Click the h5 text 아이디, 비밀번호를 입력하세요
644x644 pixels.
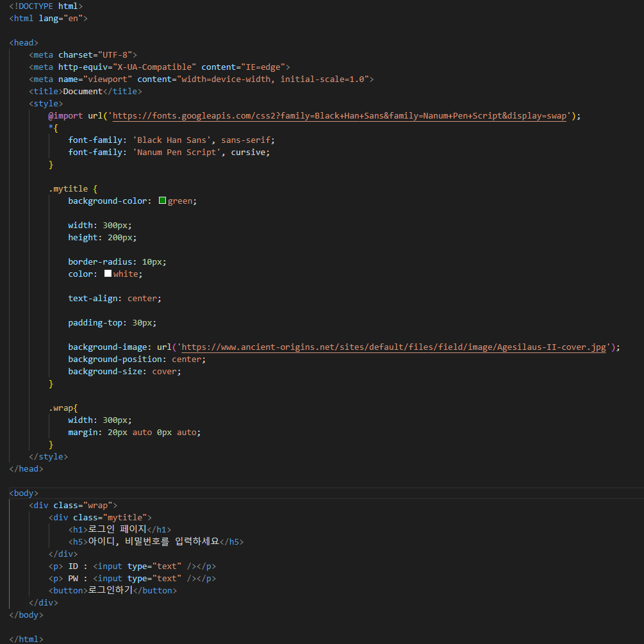tap(154, 541)
